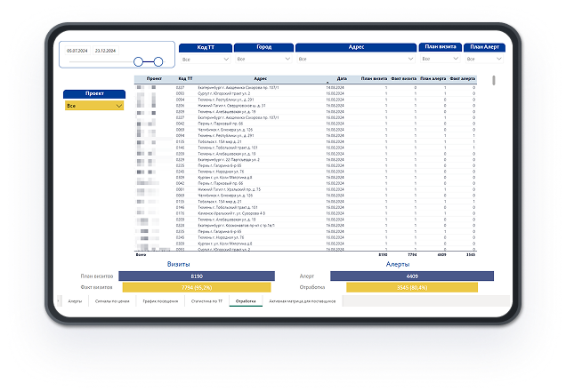
Task: Open the Адрес filter dropdown
Action: (x=356, y=59)
